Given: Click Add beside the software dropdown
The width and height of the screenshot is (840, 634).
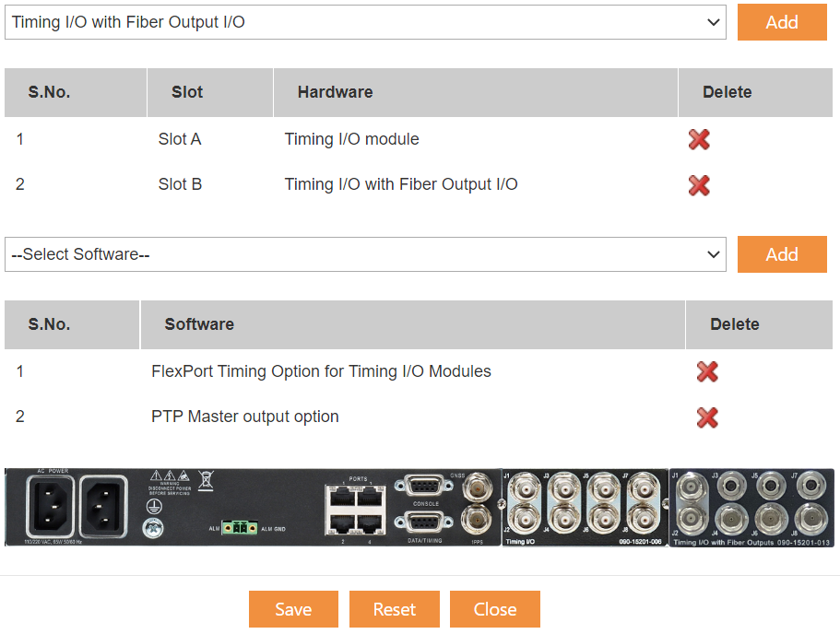Looking at the screenshot, I should coord(782,253).
